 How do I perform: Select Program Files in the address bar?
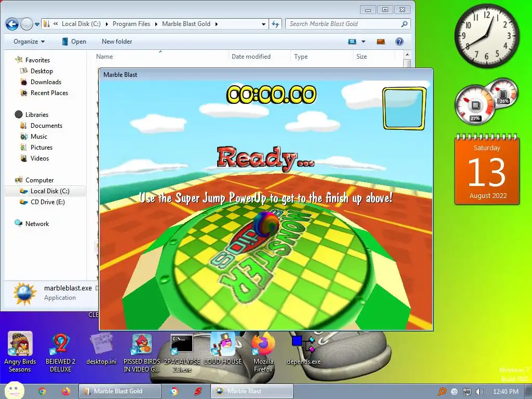[x=131, y=24]
